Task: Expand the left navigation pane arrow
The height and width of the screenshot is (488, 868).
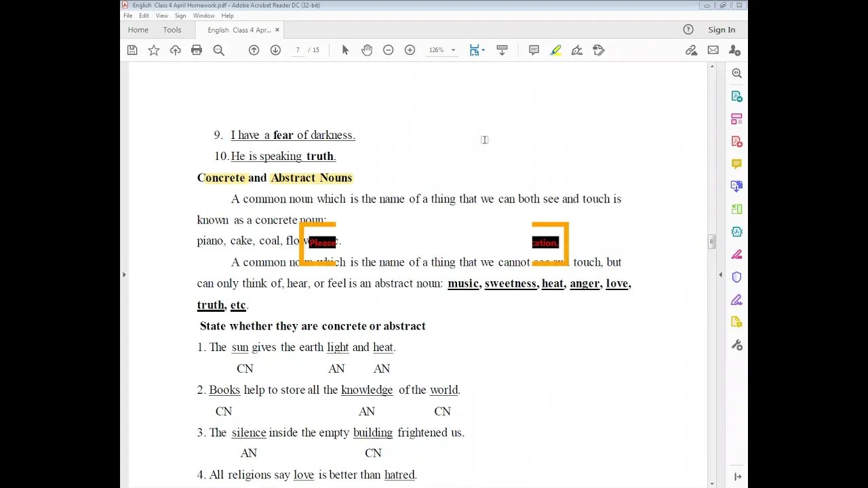Action: [123, 274]
